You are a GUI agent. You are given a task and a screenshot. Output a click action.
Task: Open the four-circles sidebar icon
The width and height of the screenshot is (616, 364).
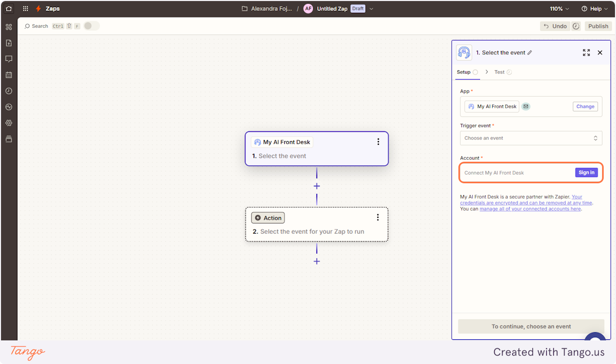pyautogui.click(x=9, y=27)
